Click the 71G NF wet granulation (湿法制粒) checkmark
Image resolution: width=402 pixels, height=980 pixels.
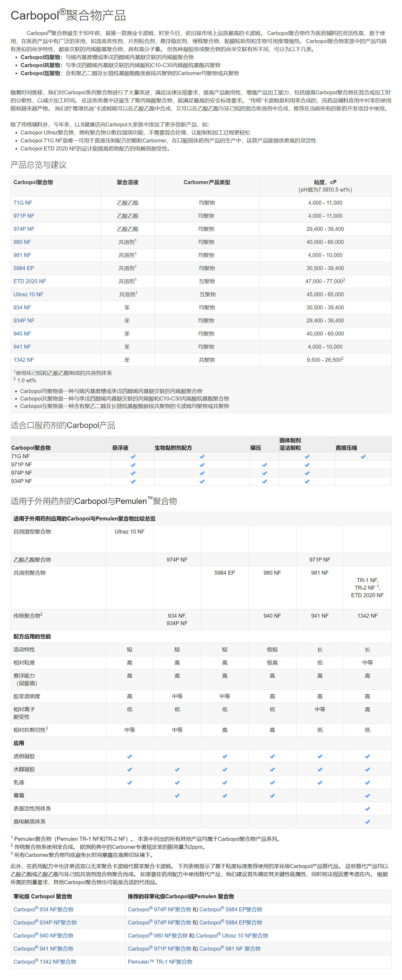pyautogui.click(x=307, y=457)
